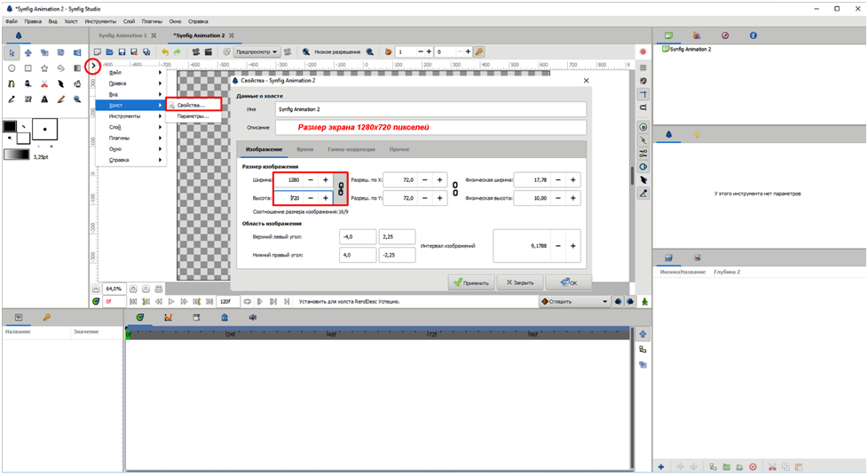Screen dimensions: 868x475
Task: Toggle Low resolution rendering option
Action: pyautogui.click(x=337, y=52)
